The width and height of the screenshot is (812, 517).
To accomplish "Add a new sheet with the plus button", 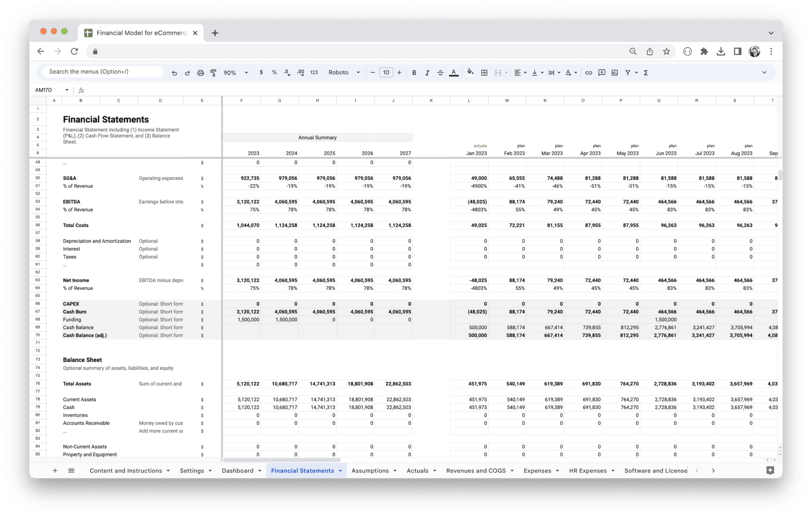I will (x=55, y=470).
